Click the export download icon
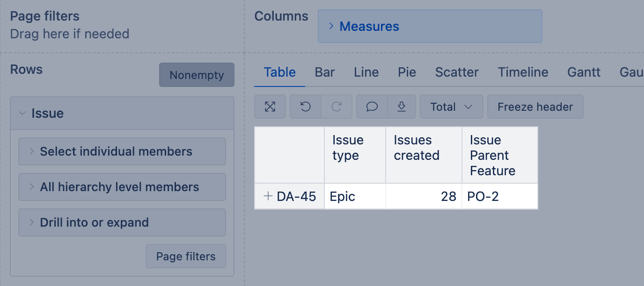644x286 pixels. coord(402,107)
